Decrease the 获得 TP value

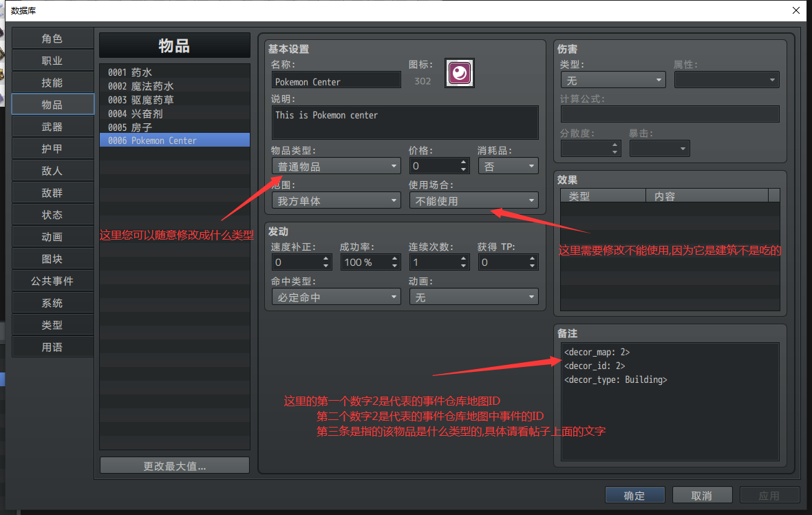coord(533,266)
